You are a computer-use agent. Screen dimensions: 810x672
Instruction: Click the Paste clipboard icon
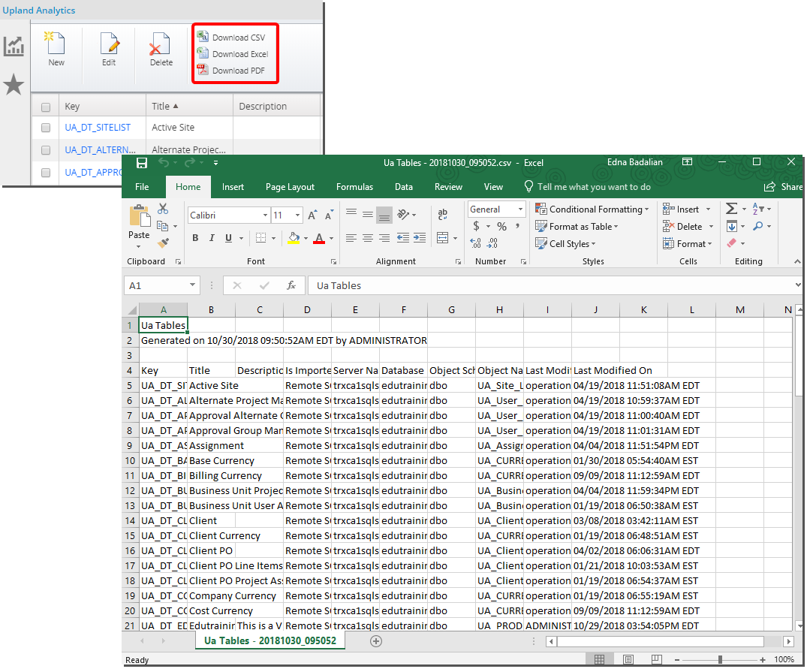pos(139,216)
